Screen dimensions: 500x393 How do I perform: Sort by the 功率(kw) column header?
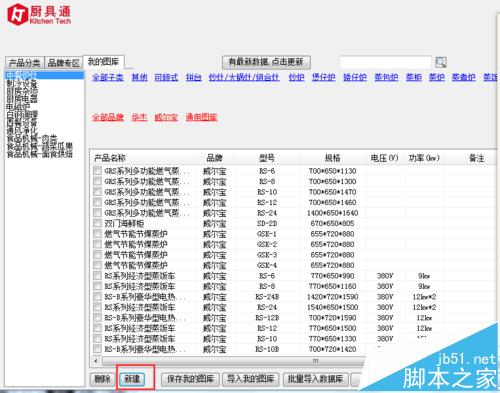point(424,158)
